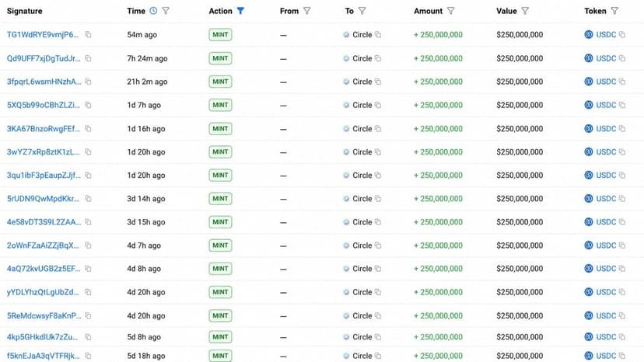Open the From column filter
This screenshot has width=644, height=362.
coord(306,11)
